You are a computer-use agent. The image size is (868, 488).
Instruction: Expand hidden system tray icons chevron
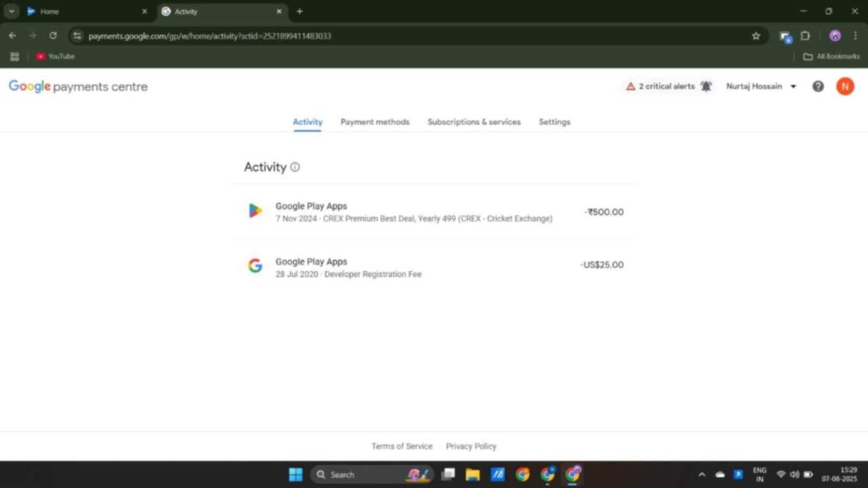[701, 474]
